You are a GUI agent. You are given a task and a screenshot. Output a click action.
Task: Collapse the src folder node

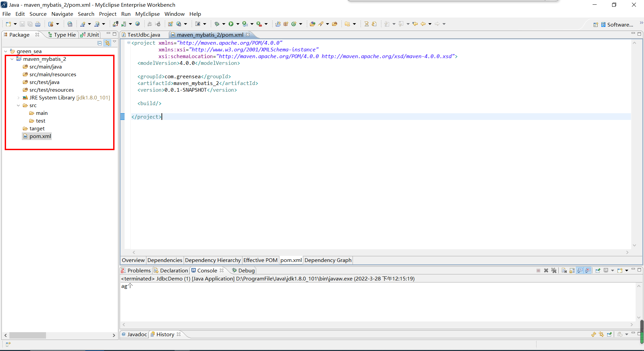[x=18, y=105]
